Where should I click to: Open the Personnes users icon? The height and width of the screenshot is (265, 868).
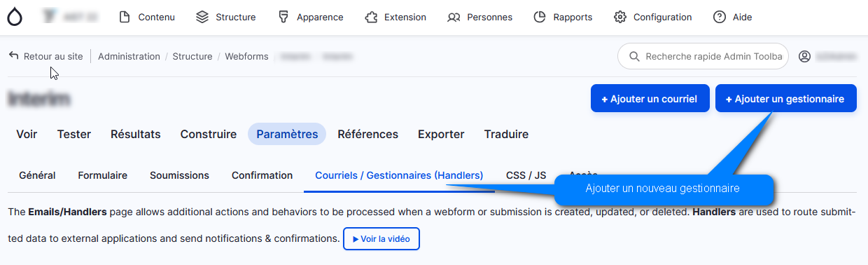coord(454,17)
